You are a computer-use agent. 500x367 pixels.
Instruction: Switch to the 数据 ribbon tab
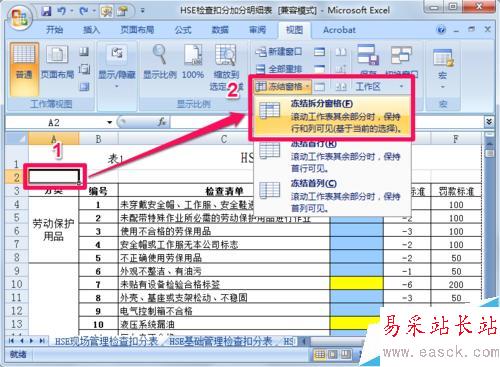[x=220, y=30]
